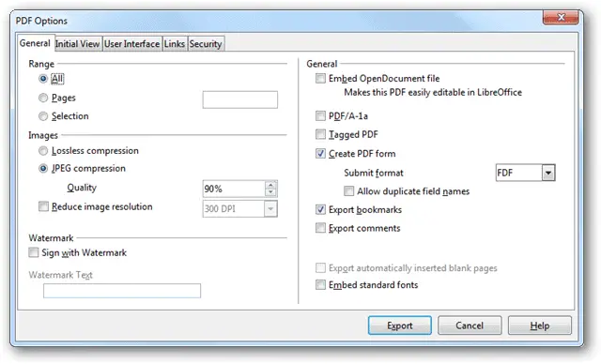The height and width of the screenshot is (364, 601).
Task: Open Help for PDF options
Action: [x=540, y=326]
